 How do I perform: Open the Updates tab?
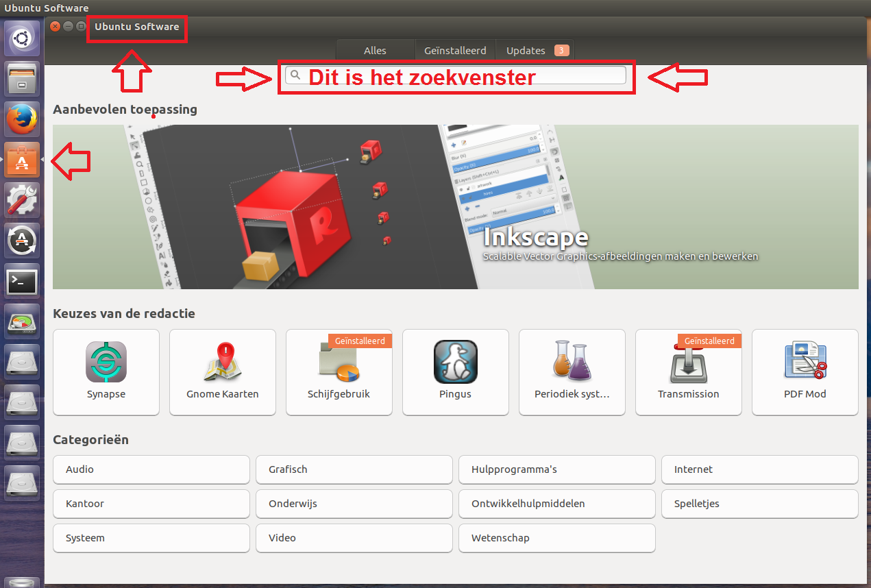click(535, 50)
